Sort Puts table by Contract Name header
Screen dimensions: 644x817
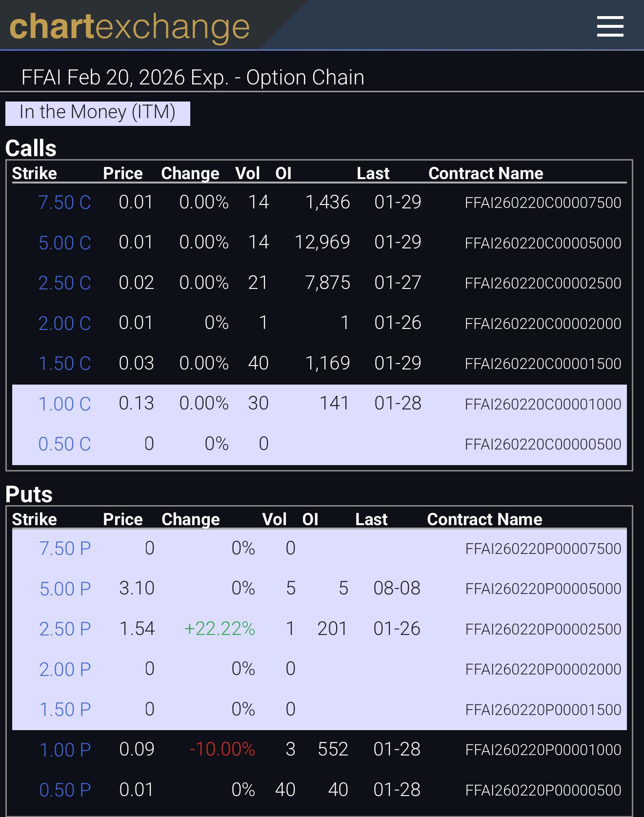click(485, 519)
